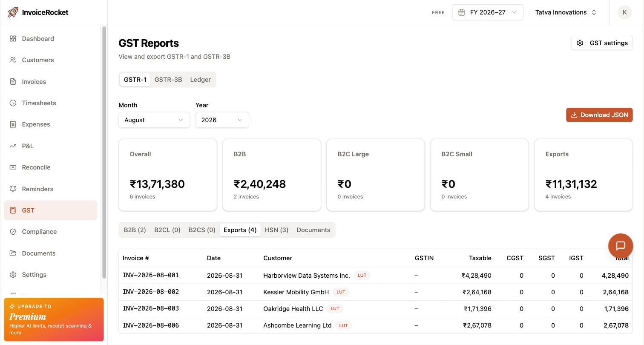This screenshot has height=345, width=644.
Task: Click the Compliance shield icon
Action: [x=13, y=232]
